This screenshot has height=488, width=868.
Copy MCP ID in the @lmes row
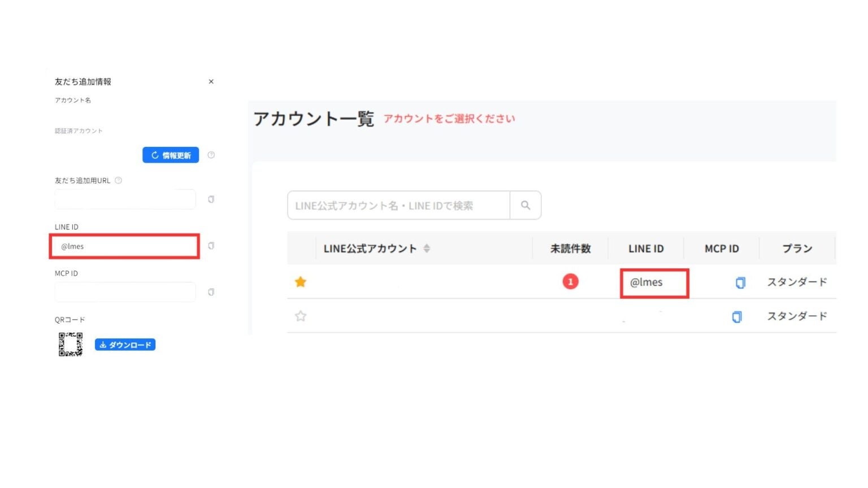(740, 282)
